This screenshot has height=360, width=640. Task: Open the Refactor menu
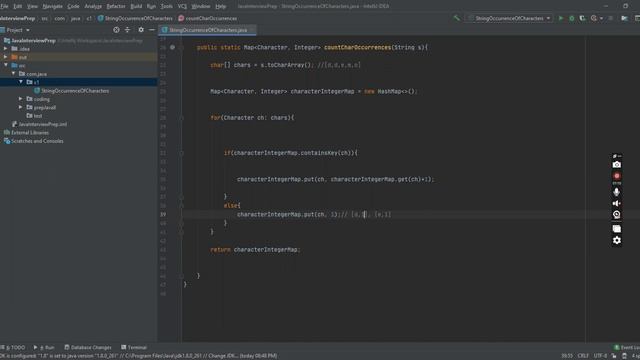point(116,6)
